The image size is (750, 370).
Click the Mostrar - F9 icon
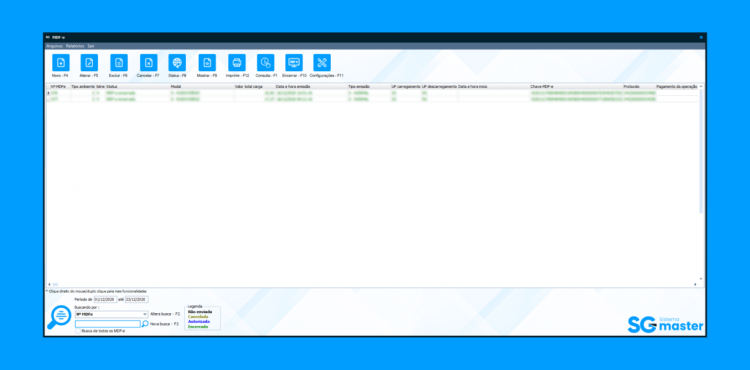point(207,63)
